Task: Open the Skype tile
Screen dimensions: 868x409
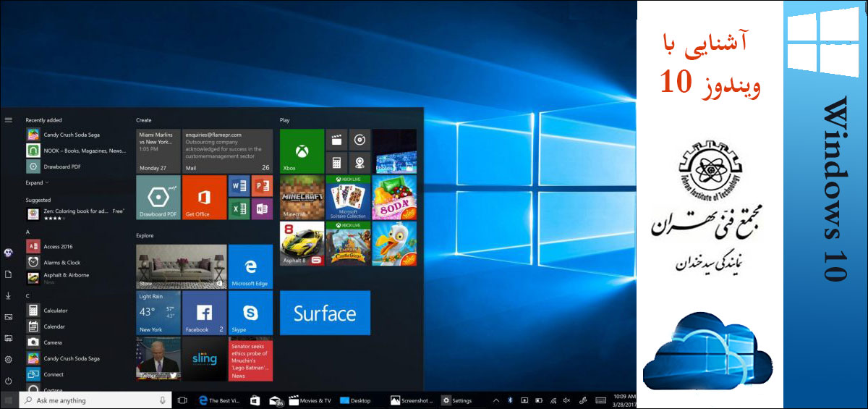Action: pos(250,313)
